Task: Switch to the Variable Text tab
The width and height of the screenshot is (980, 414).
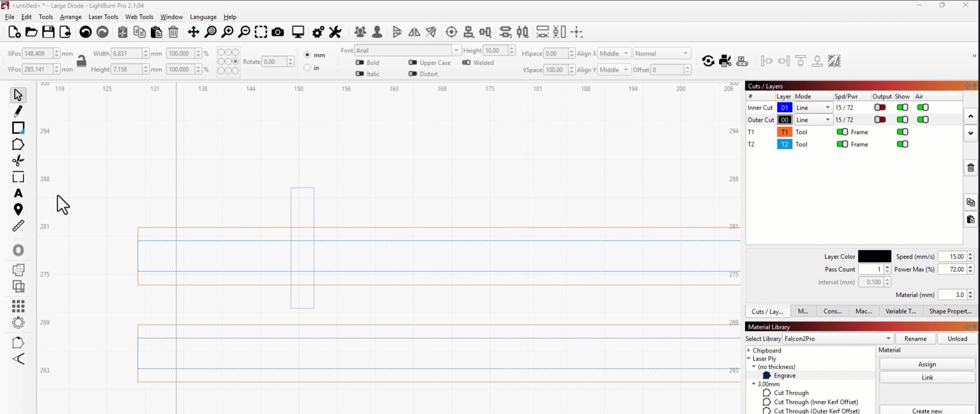Action: (901, 311)
